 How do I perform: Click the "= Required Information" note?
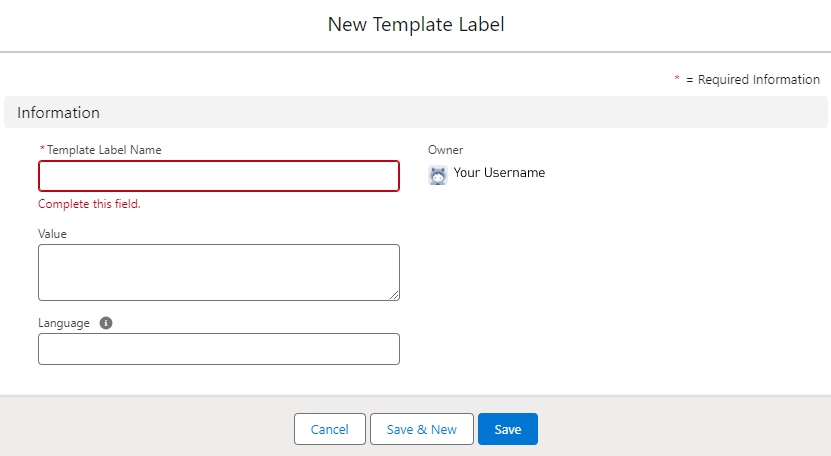pos(753,80)
